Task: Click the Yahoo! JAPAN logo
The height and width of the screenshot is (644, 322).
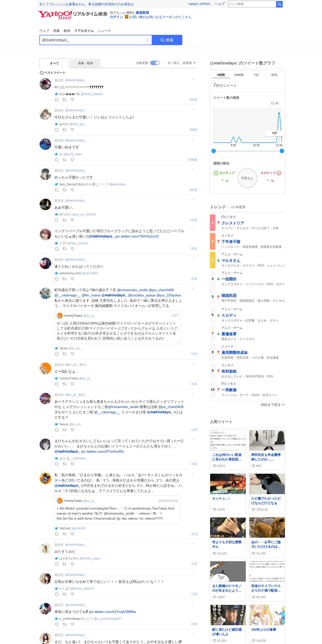Action: coord(55,15)
